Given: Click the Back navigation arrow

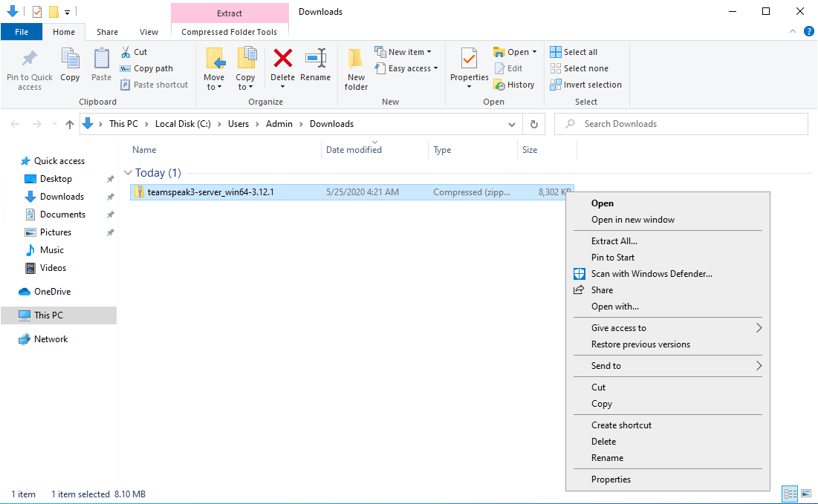Looking at the screenshot, I should point(15,124).
